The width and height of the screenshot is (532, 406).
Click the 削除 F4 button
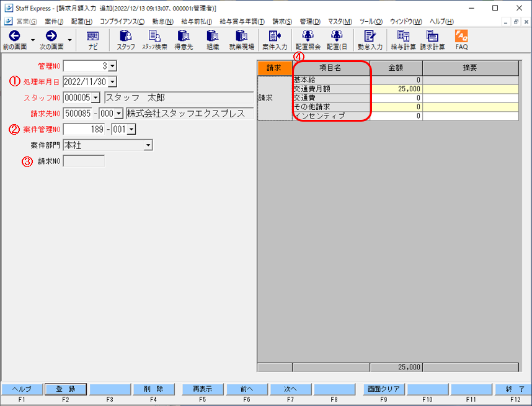point(154,389)
